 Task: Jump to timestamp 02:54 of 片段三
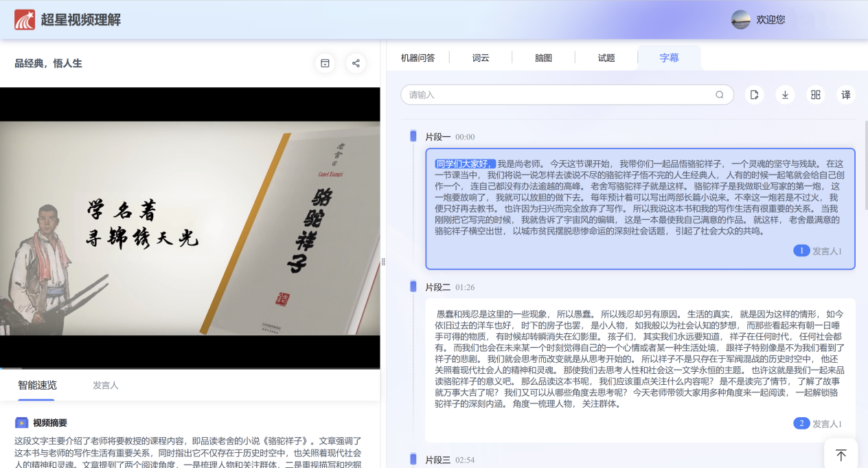point(465,460)
